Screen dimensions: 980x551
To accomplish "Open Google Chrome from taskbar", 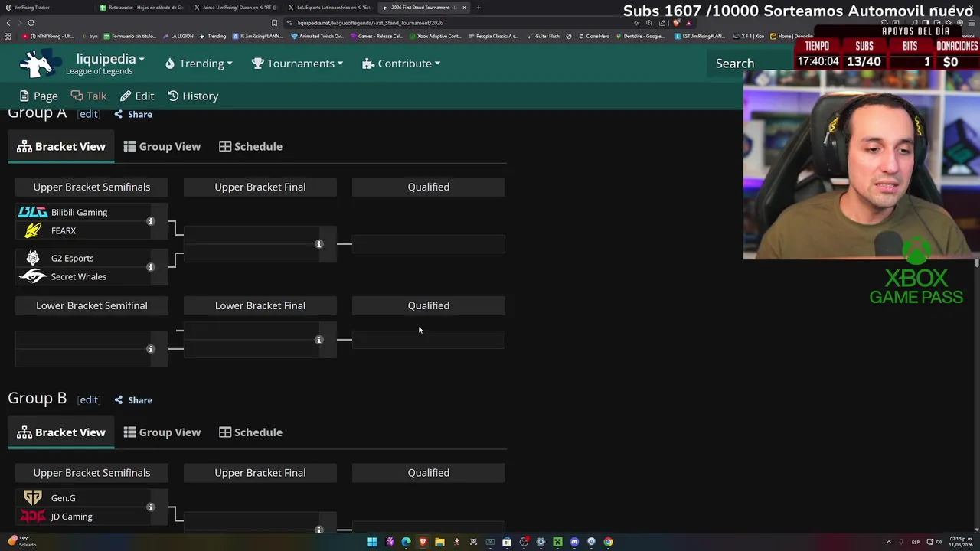I will point(608,542).
